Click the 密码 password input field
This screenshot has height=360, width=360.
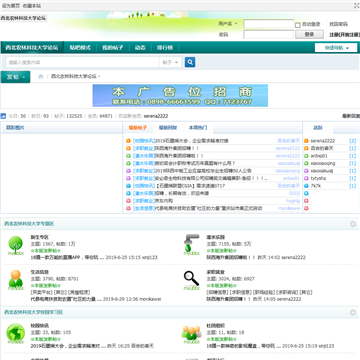[269, 34]
